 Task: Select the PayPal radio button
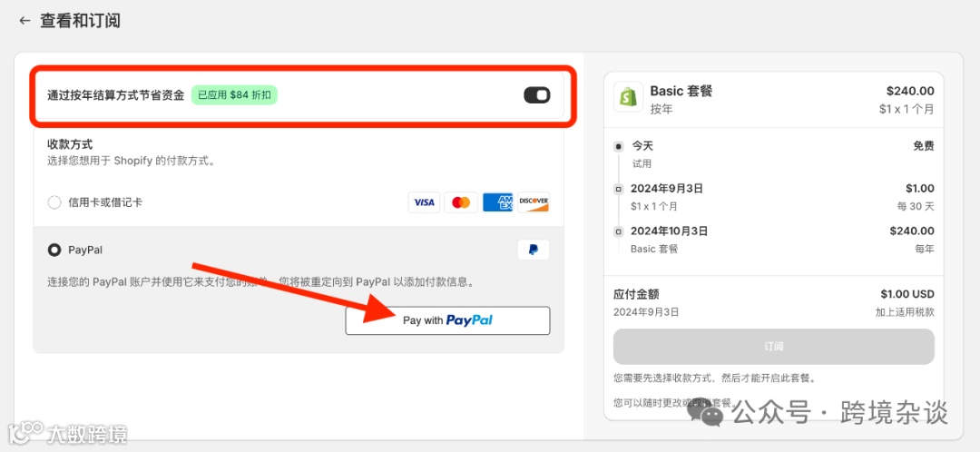tap(54, 251)
